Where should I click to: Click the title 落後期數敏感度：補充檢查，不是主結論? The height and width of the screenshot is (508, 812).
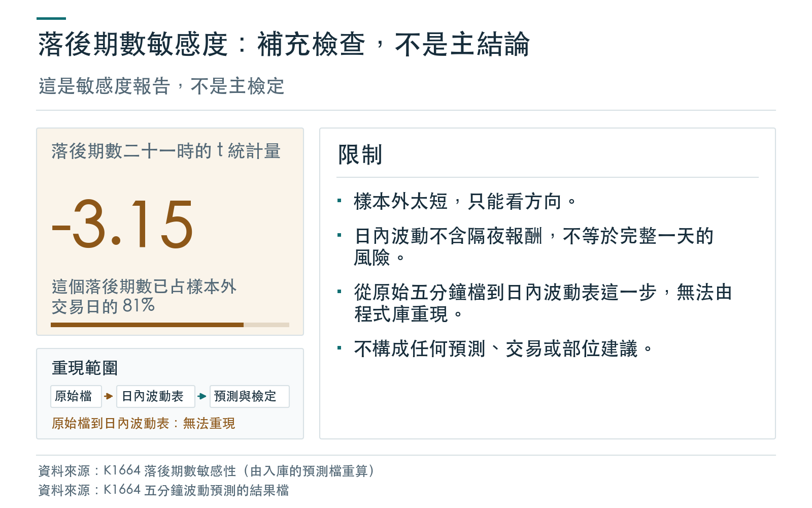pyautogui.click(x=284, y=44)
